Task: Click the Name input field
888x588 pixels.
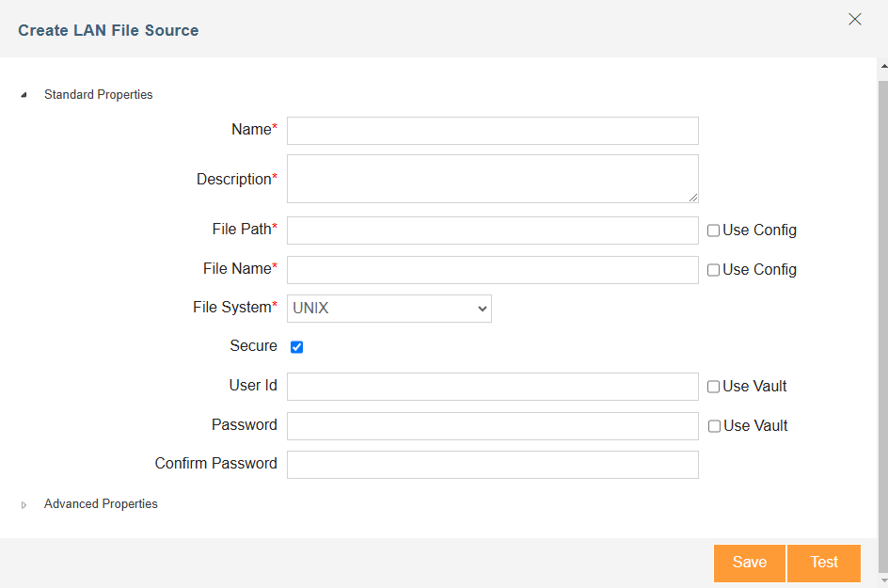Action: pyautogui.click(x=493, y=131)
